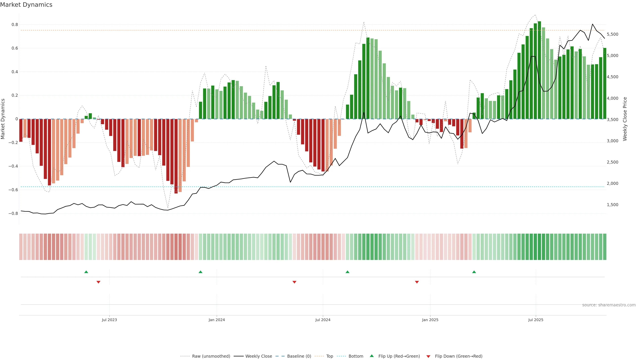Click the green Flip Up triangle in legend
The width and height of the screenshot is (644, 362).
coord(372,356)
